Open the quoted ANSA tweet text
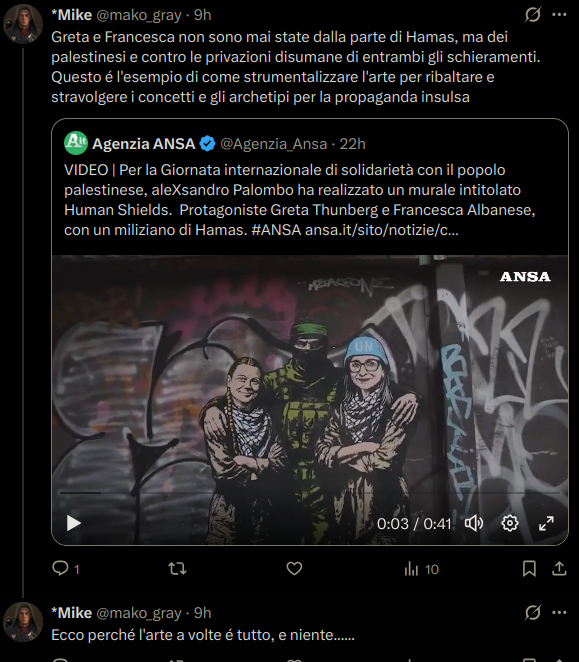This screenshot has width=579, height=662. 299,200
